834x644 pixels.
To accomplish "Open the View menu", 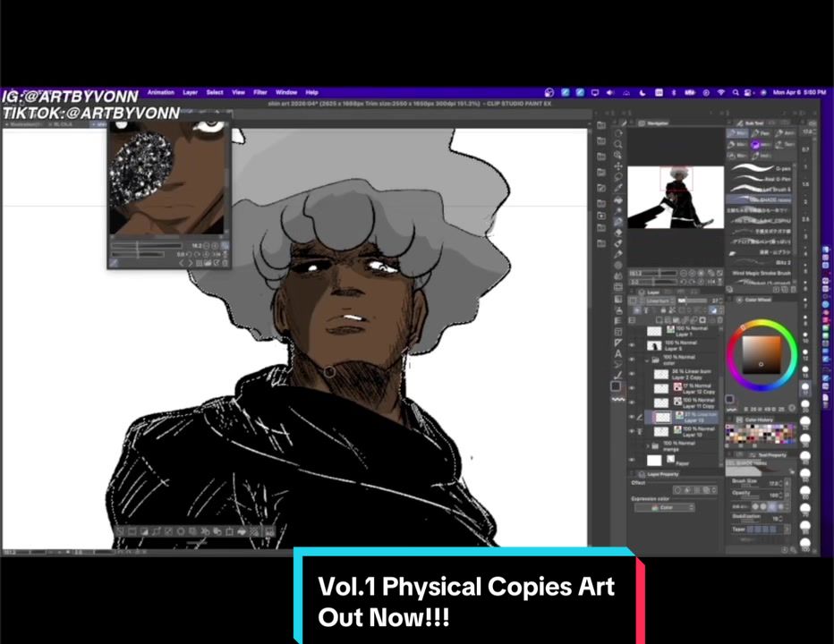I will click(x=238, y=92).
